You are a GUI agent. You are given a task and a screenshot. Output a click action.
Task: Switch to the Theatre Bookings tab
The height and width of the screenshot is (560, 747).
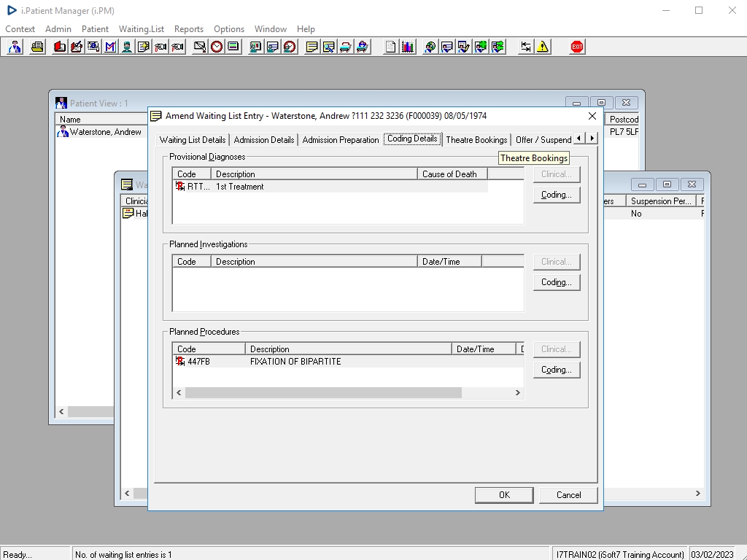(x=476, y=140)
